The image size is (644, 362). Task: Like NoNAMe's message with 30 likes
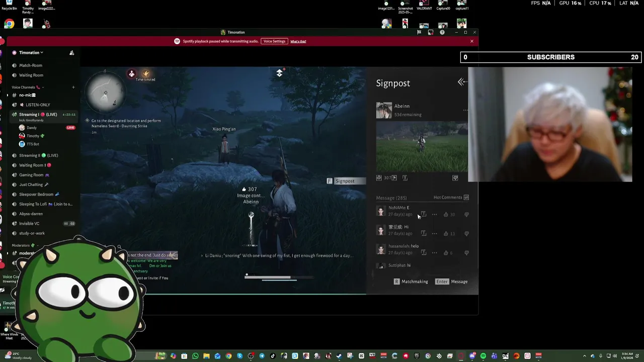tap(446, 214)
